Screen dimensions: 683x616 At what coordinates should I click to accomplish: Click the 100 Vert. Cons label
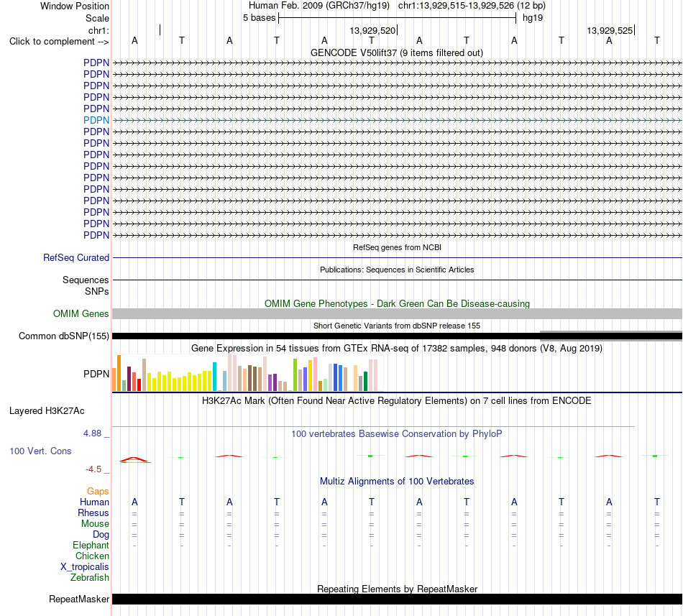point(40,451)
